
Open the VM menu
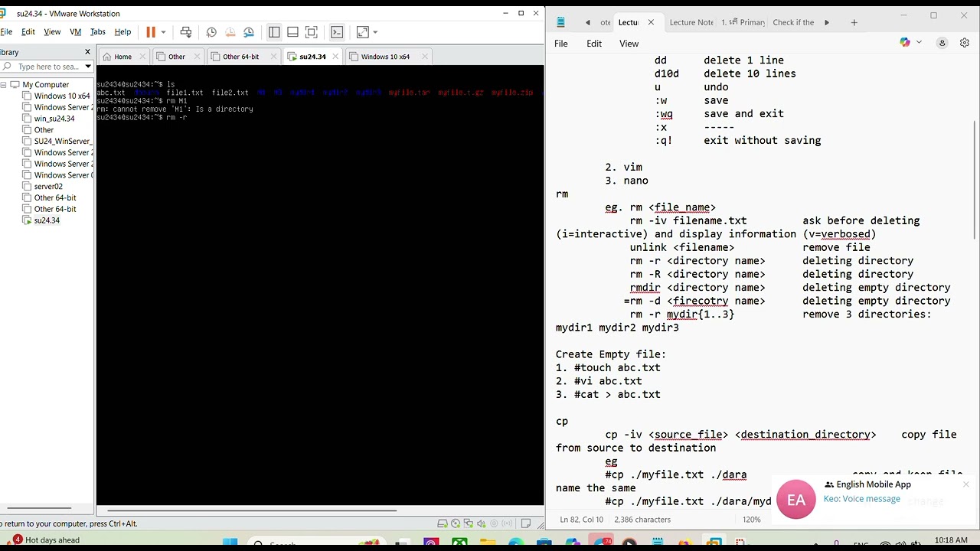[75, 32]
